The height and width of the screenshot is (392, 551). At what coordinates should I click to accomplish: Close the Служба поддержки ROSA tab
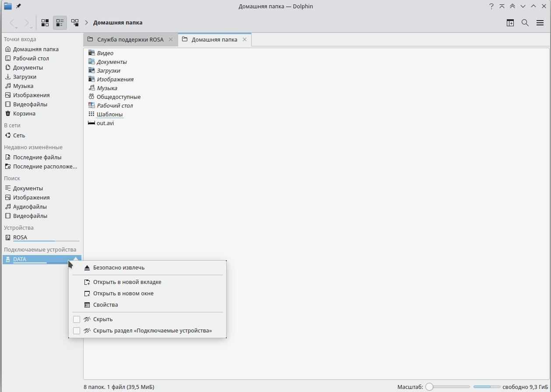coord(171,39)
